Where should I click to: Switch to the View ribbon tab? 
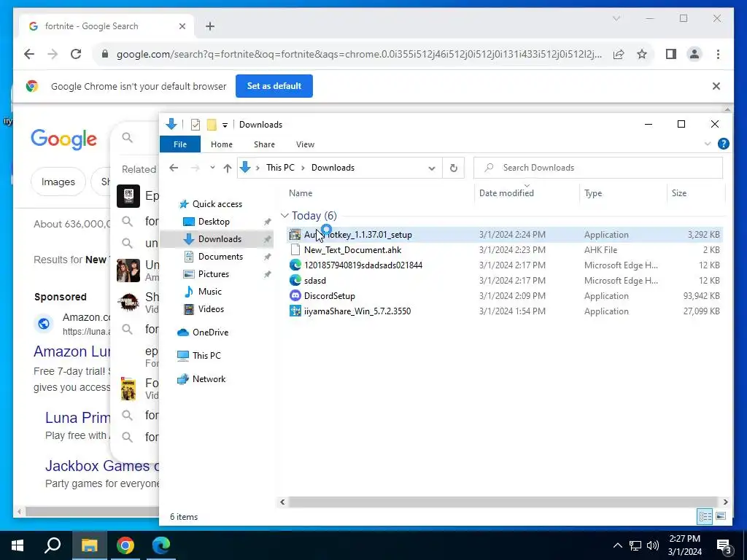click(305, 144)
